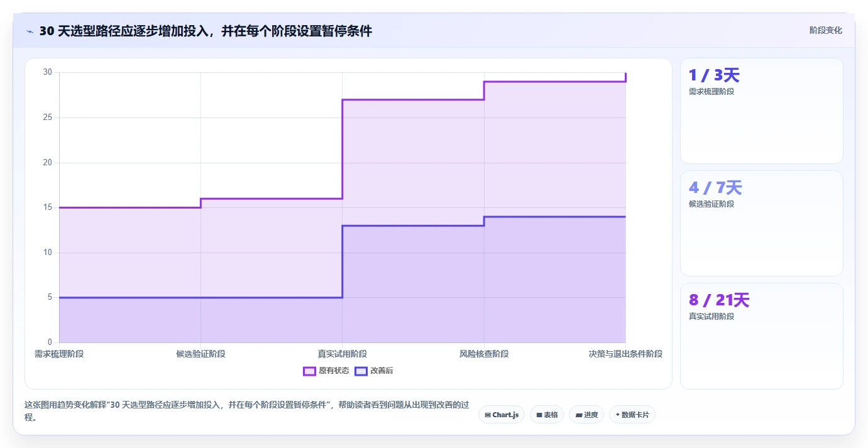Click x-axis label 决策与退出条件阶段
868x448 pixels.
click(x=625, y=354)
